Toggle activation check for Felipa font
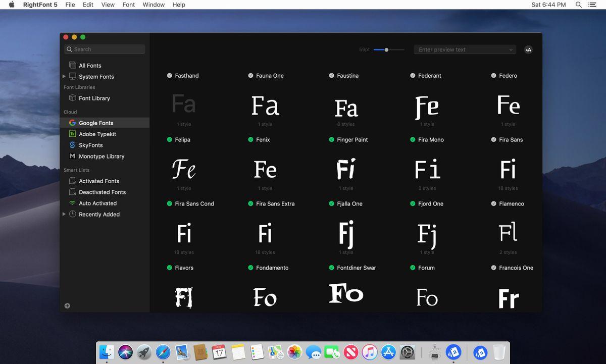The image size is (606, 364). 170,139
